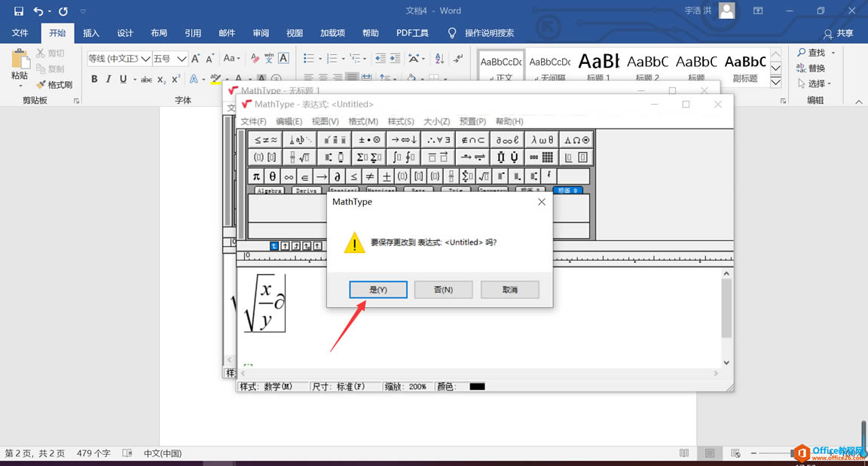
Task: Click 是(Y) to save the expression
Action: click(377, 289)
